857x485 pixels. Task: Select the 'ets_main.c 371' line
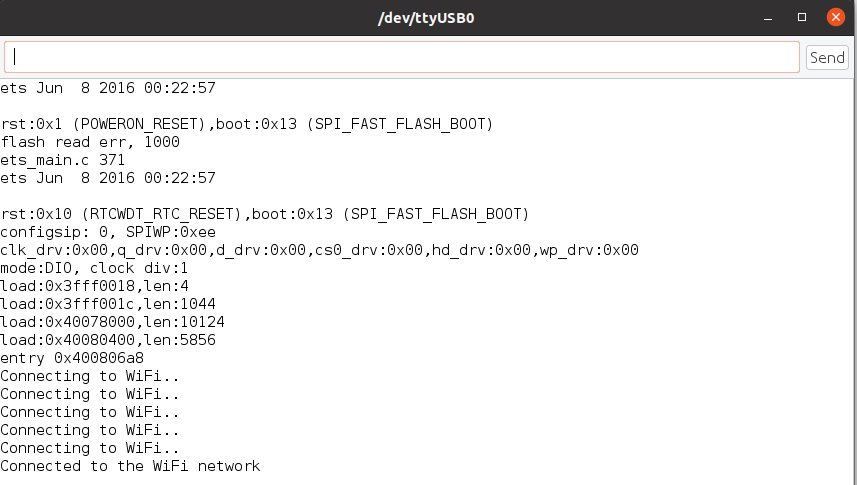click(62, 160)
